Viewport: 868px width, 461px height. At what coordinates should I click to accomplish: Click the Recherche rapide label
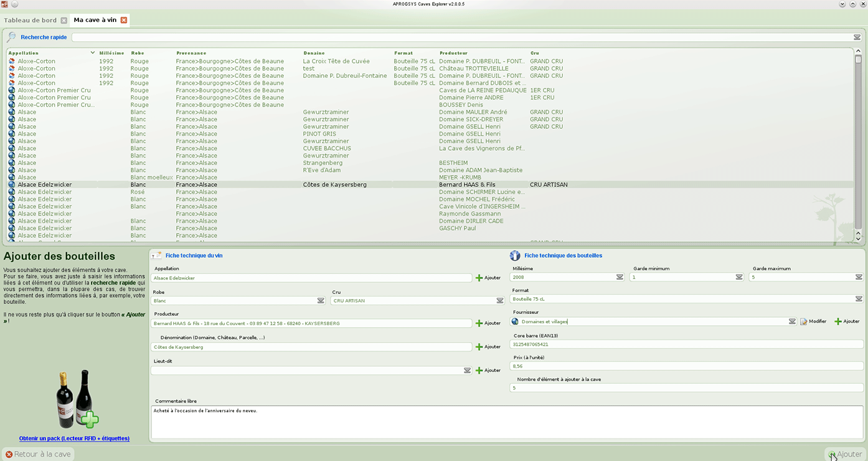[44, 37]
